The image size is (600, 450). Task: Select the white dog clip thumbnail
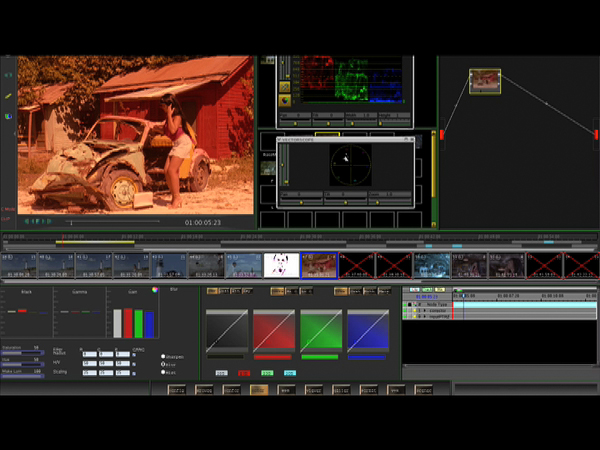point(281,264)
